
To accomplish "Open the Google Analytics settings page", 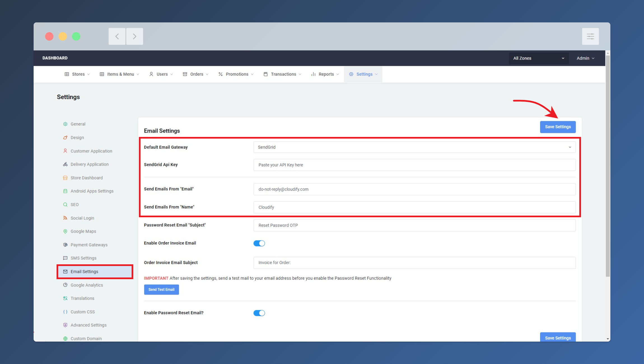I will pyautogui.click(x=87, y=285).
